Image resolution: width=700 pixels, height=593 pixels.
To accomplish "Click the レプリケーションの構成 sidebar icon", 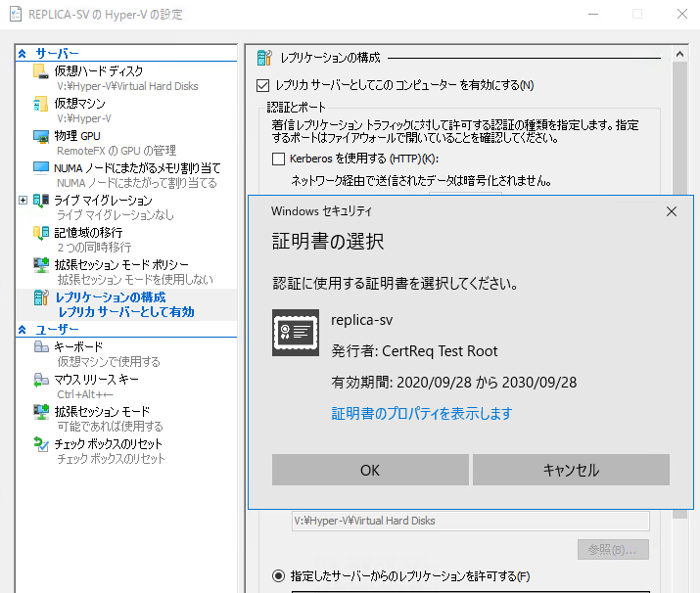I will 40,297.
